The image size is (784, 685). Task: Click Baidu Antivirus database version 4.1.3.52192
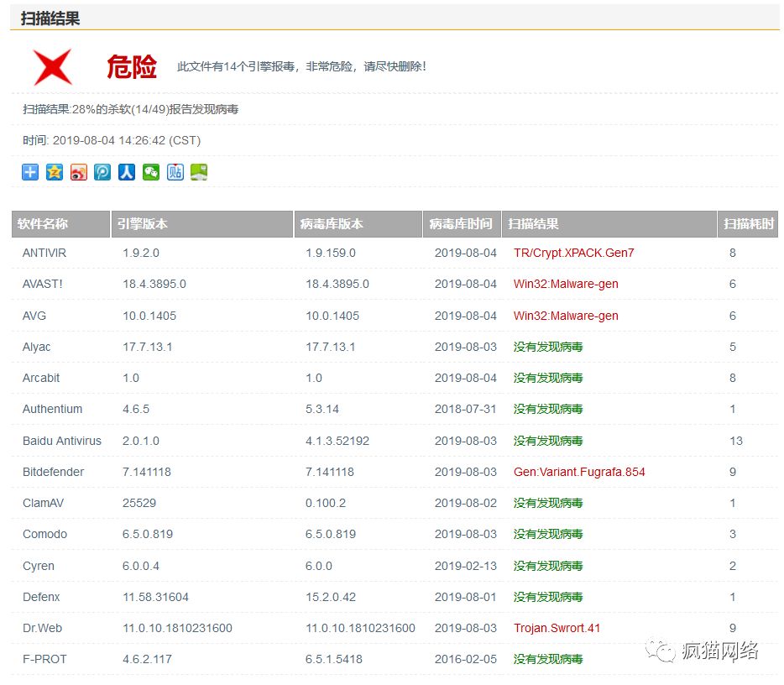click(337, 441)
